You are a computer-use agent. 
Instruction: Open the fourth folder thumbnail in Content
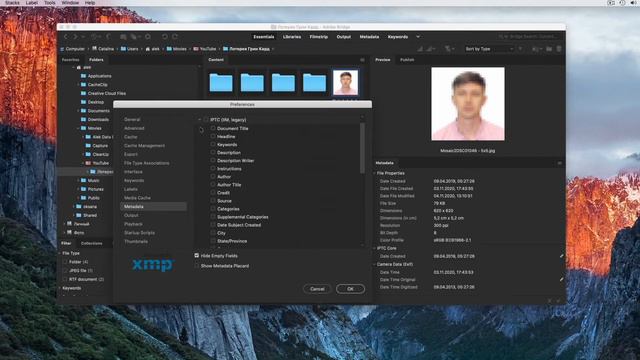pos(314,82)
